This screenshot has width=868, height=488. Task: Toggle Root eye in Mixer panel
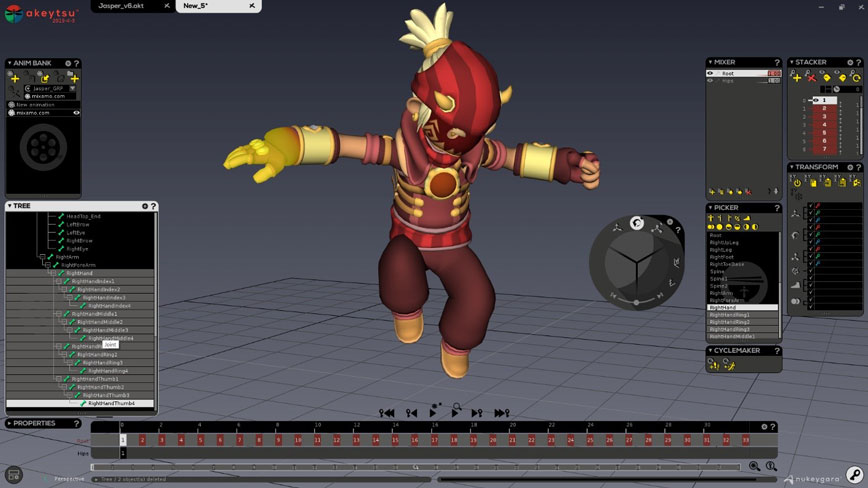[710, 73]
